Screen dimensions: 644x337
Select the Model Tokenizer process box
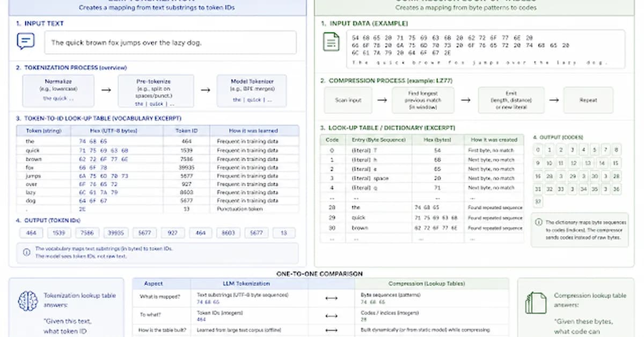(252, 90)
